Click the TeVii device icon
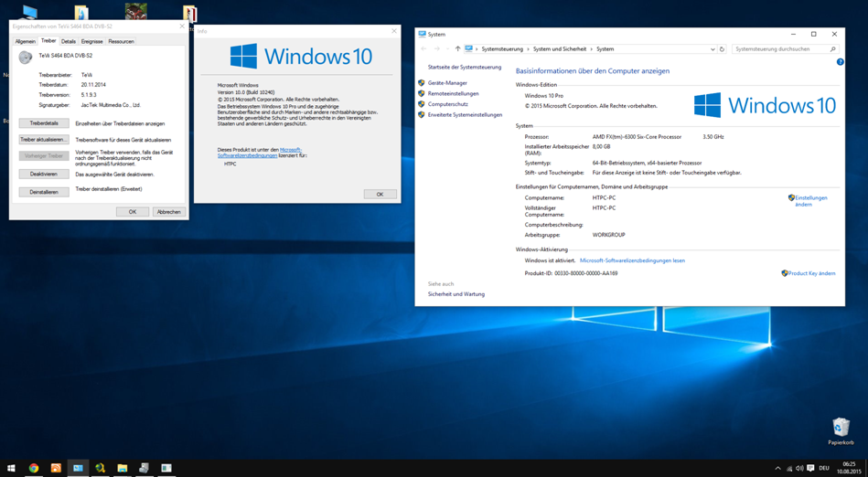Viewport: 868px width, 477px height. tap(25, 57)
